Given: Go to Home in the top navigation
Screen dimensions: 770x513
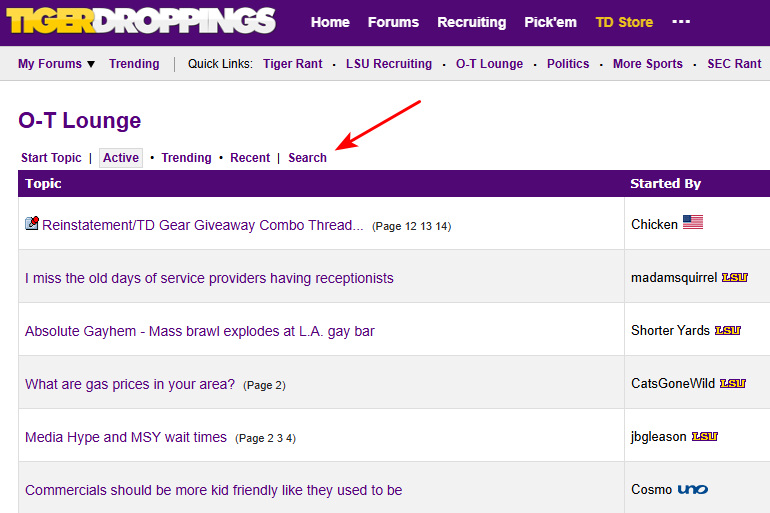Looking at the screenshot, I should tap(330, 22).
